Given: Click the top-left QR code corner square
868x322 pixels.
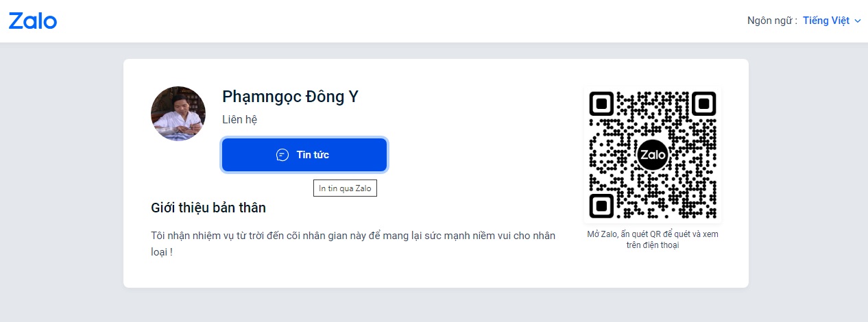Looking at the screenshot, I should (x=601, y=103).
